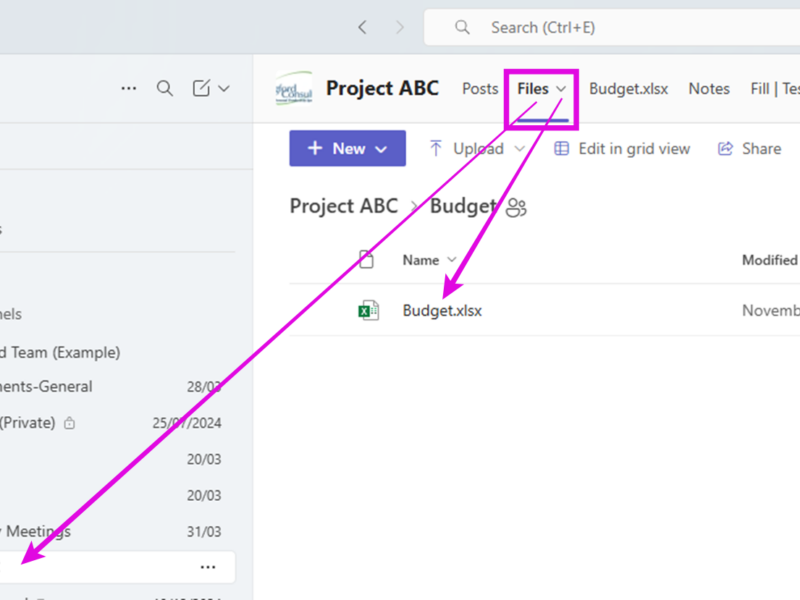This screenshot has width=800, height=600.
Task: Click the shared people icon next to Budget
Action: [x=516, y=208]
